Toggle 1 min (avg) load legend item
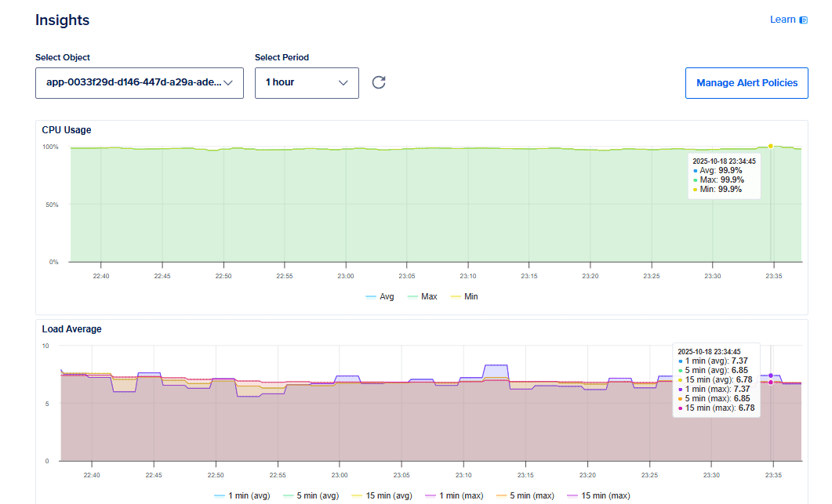 (x=242, y=495)
